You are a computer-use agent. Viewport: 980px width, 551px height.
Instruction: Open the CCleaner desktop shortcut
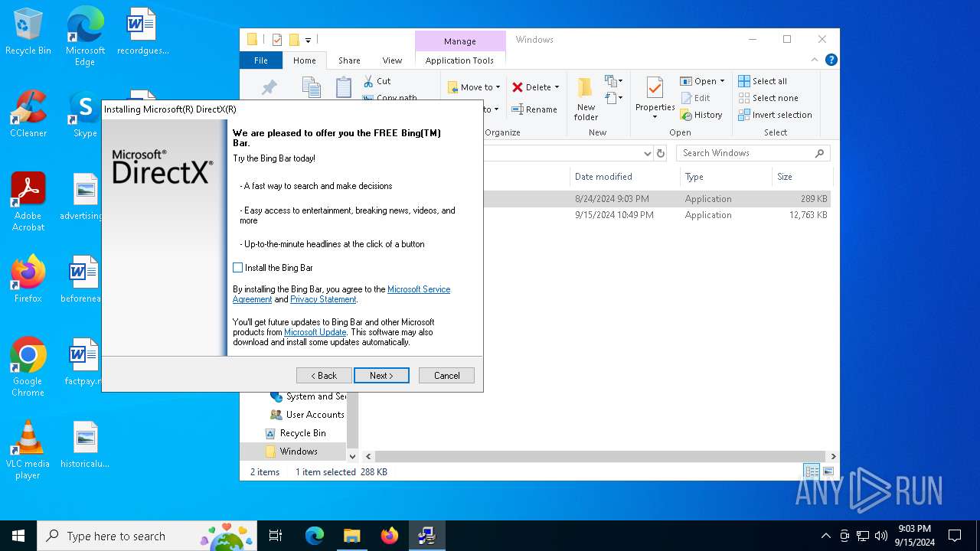[28, 114]
